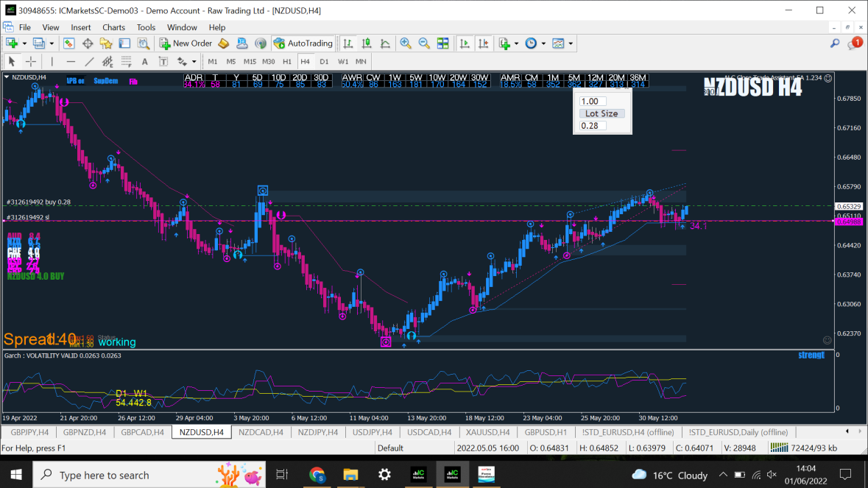Toggle the chart auto scroll button
The width and height of the screenshot is (868, 488).
pos(465,43)
